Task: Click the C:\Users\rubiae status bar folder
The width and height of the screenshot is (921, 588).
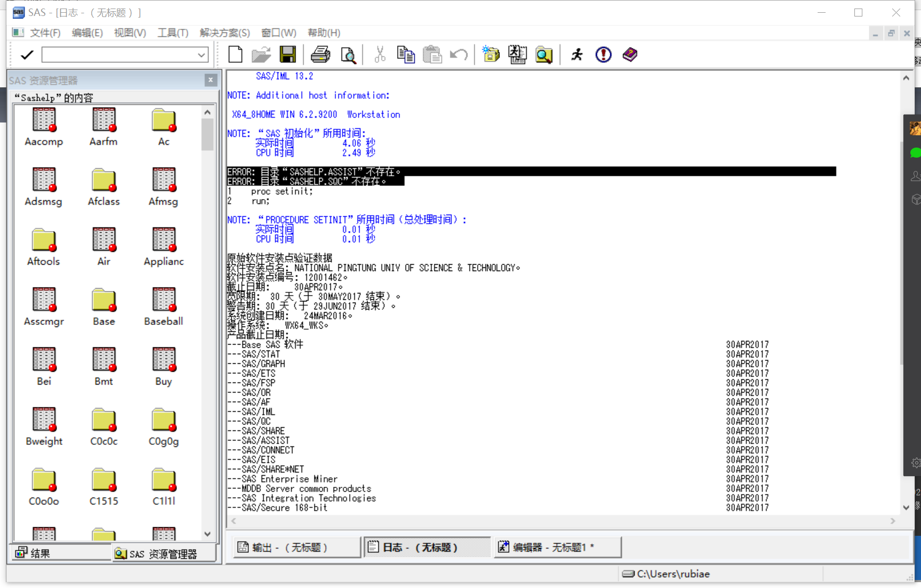Action: [x=666, y=574]
